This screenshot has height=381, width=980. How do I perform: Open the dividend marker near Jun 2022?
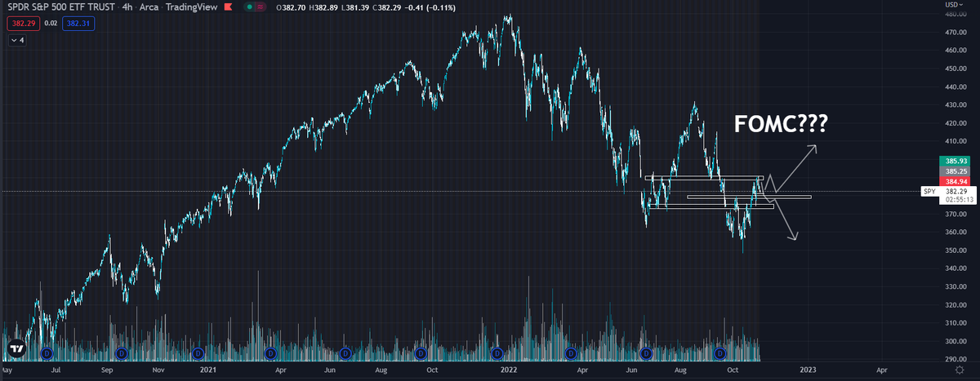click(647, 353)
